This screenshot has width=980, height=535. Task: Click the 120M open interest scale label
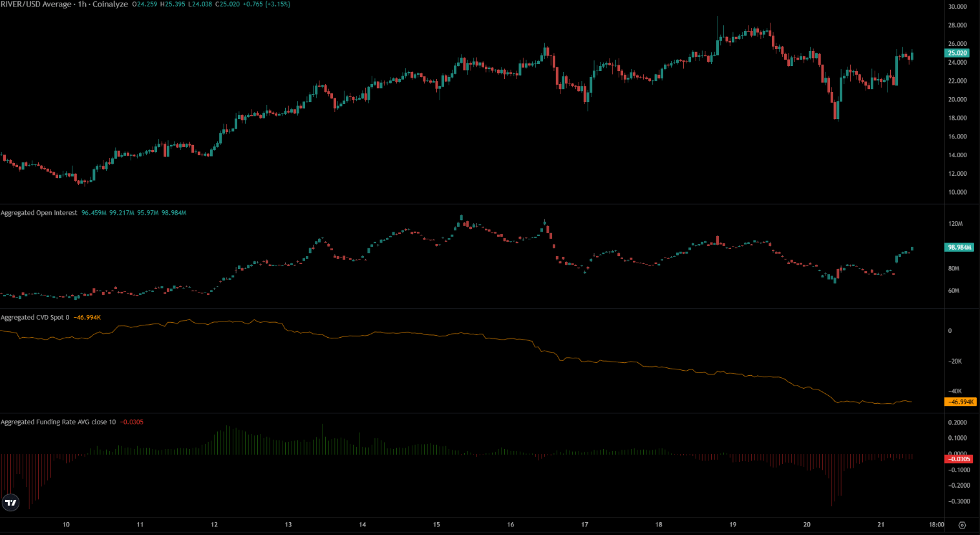(955, 224)
